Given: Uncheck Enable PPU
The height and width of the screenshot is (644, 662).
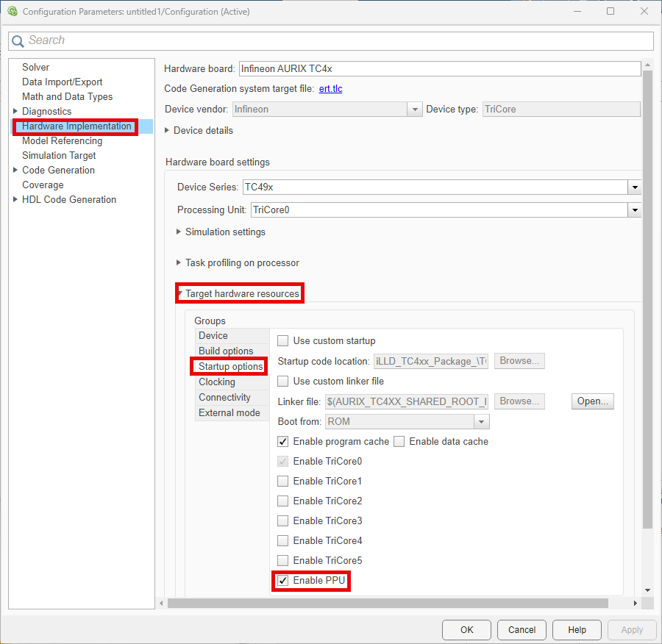Looking at the screenshot, I should 283,580.
